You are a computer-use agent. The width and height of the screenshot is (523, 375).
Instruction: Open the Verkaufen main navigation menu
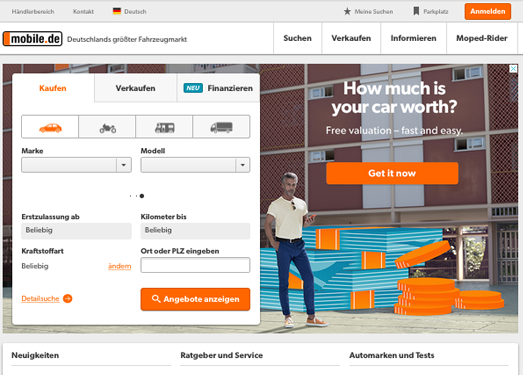351,38
